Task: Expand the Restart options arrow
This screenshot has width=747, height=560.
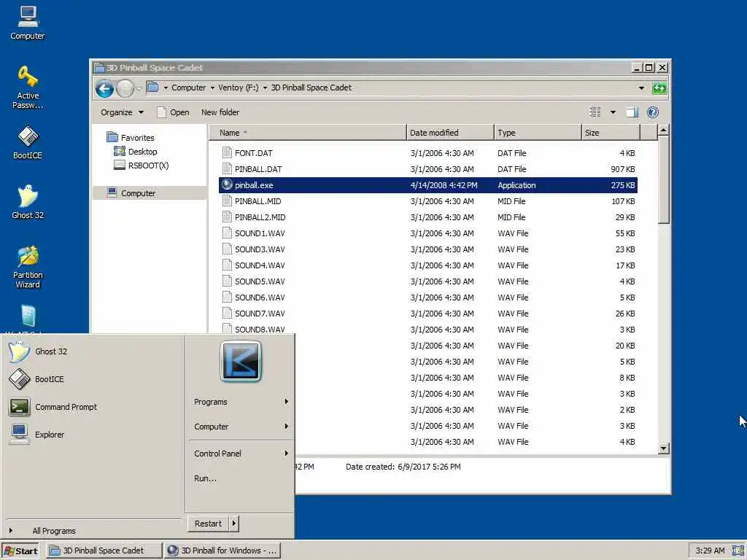Action: click(x=233, y=524)
